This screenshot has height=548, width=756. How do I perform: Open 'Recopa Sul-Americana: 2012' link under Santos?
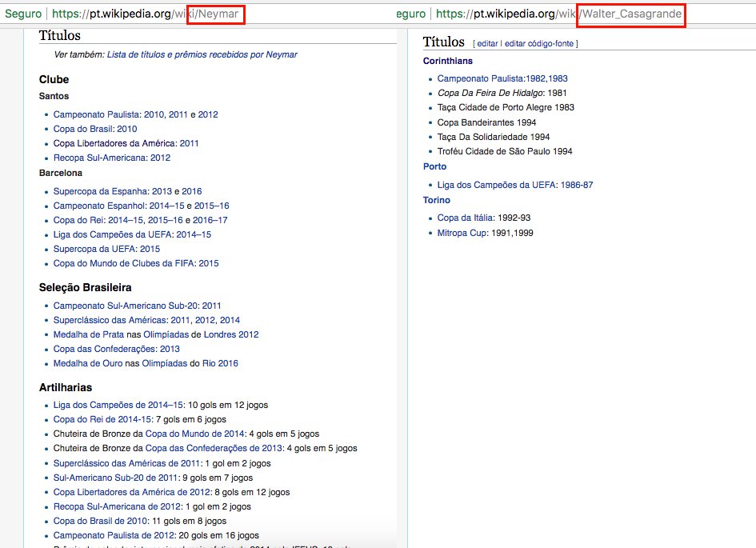(112, 158)
